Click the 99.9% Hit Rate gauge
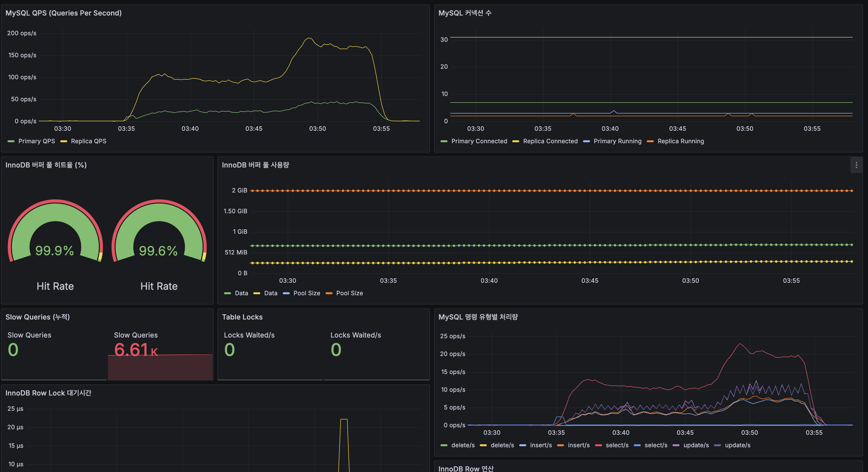 [x=55, y=250]
